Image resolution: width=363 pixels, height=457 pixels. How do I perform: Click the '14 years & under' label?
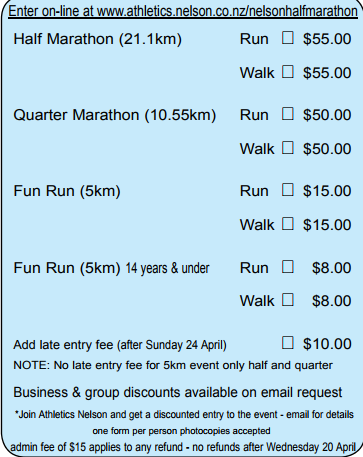[x=167, y=268]
